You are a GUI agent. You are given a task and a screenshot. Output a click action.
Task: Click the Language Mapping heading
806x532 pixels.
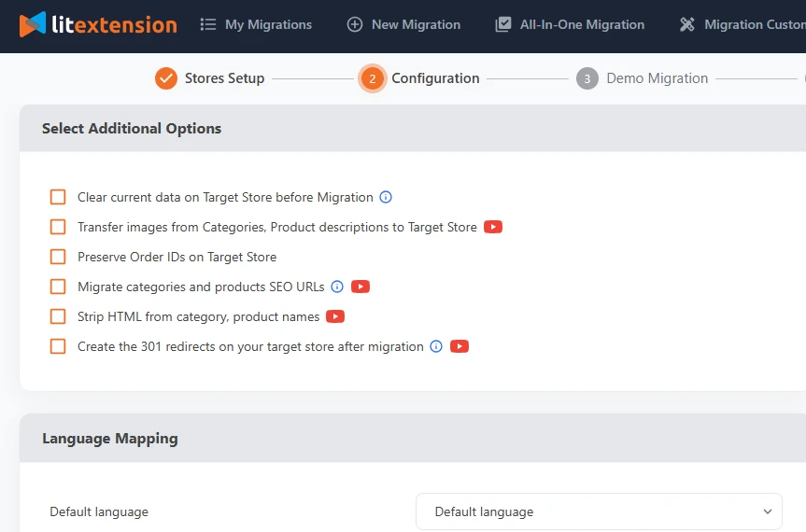(110, 439)
